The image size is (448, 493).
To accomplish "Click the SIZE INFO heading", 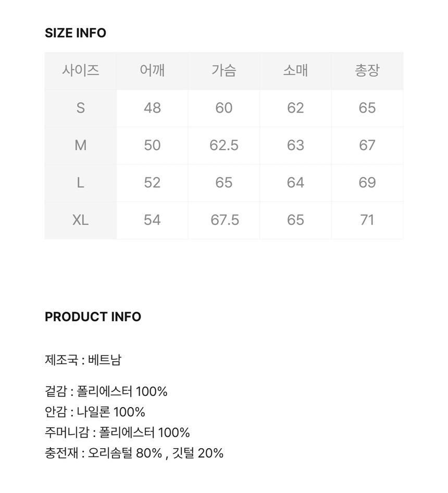I will [76, 33].
